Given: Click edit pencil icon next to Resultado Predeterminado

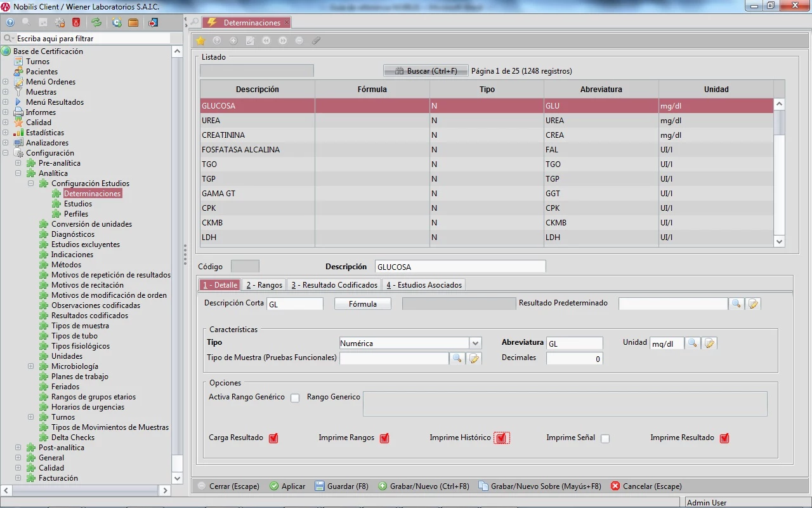Looking at the screenshot, I should click(753, 304).
